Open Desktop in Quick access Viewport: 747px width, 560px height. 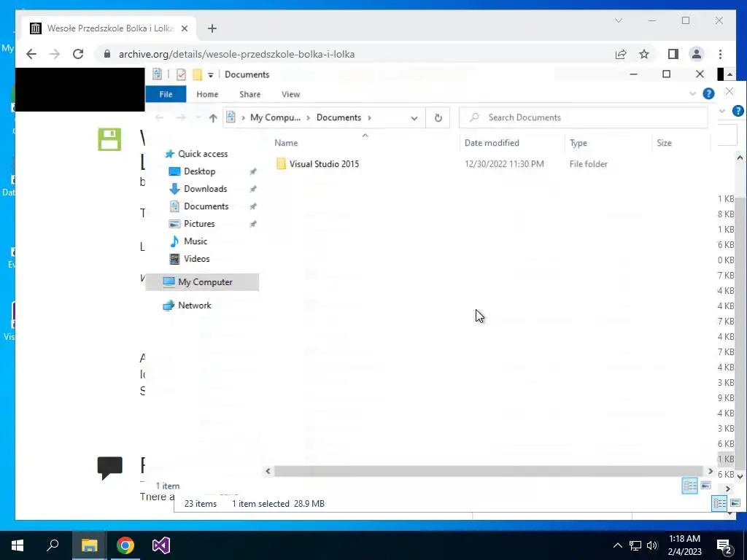pos(193,171)
